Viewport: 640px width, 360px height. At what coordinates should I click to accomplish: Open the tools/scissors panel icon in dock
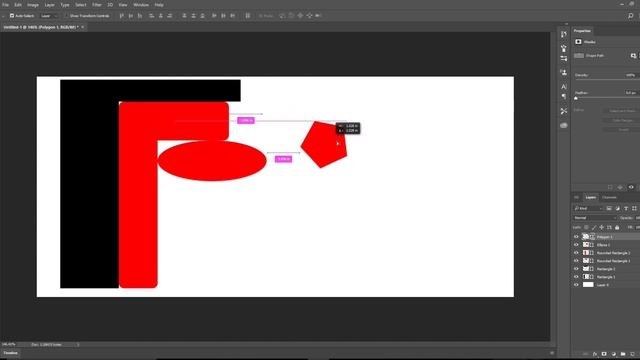(564, 111)
